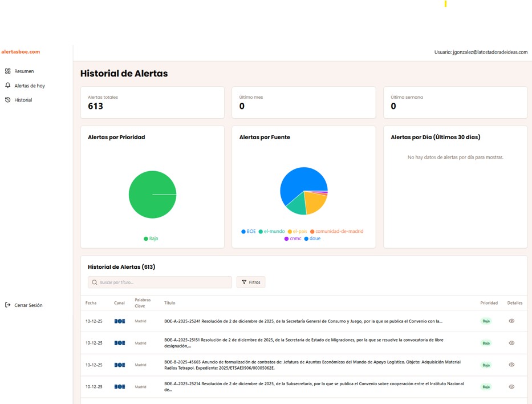Click the eye icon on the BOE-B-2025-45665 row
Screen dimensions: 532x404
click(511, 365)
